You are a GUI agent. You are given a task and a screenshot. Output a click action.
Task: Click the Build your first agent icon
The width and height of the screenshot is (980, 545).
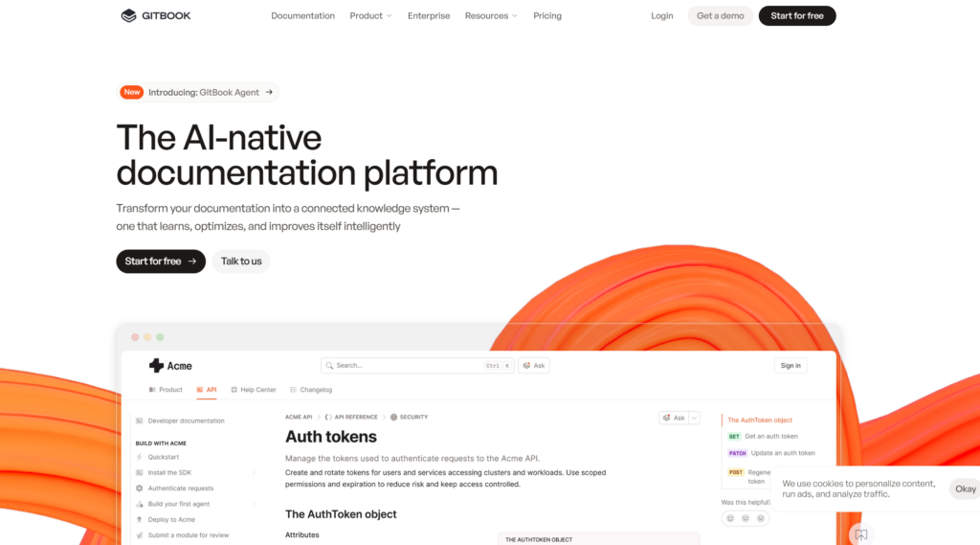tap(140, 505)
